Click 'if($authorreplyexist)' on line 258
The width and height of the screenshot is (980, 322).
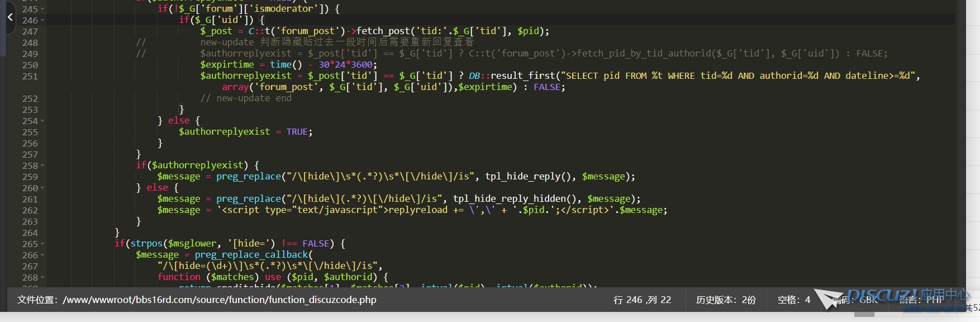tap(192, 165)
